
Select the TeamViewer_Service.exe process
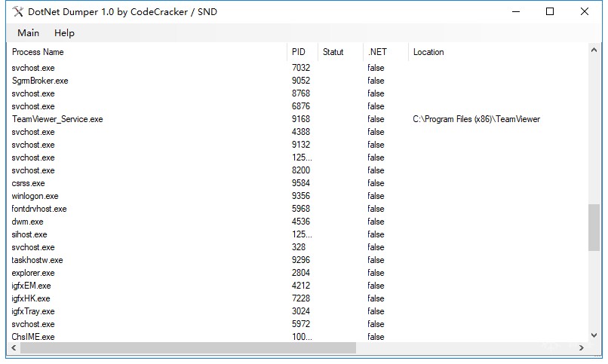[57, 119]
